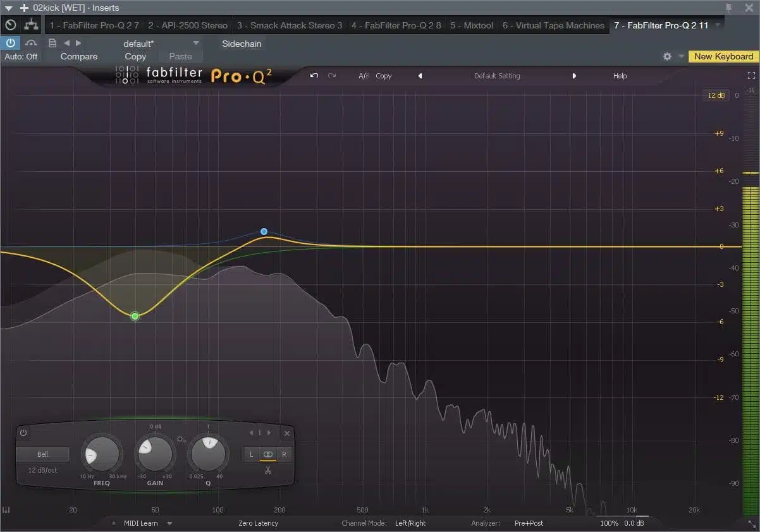
Task: Expand the arrow next to settings gear
Action: tap(681, 56)
